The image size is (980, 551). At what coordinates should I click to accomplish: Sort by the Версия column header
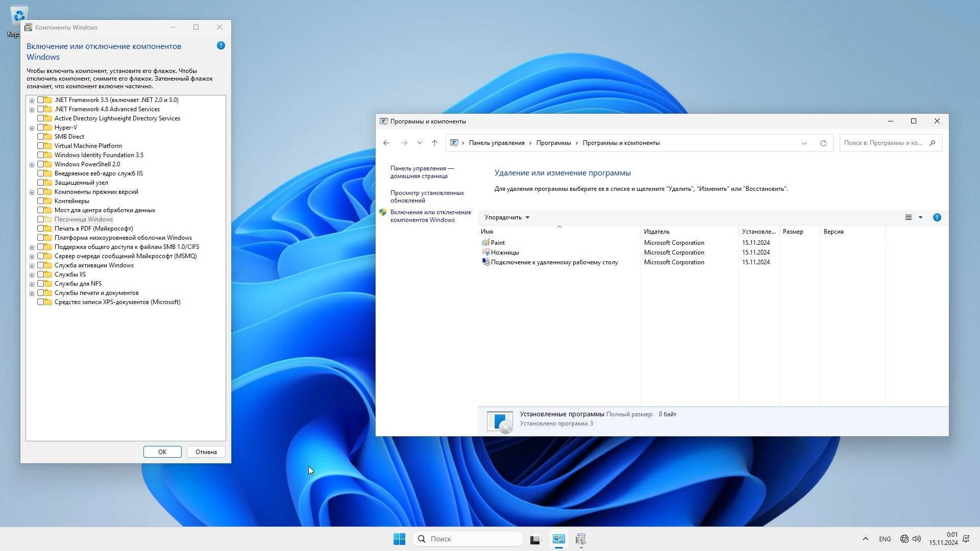pos(853,232)
